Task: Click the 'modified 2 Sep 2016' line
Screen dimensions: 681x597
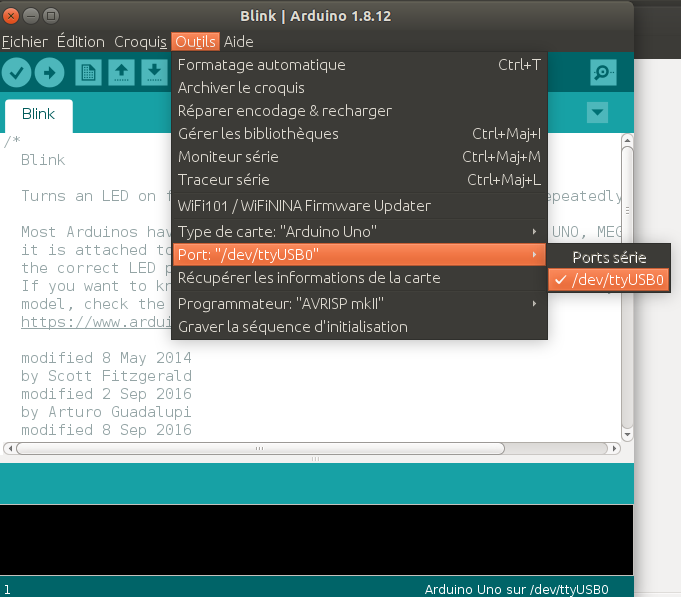Action: point(106,394)
